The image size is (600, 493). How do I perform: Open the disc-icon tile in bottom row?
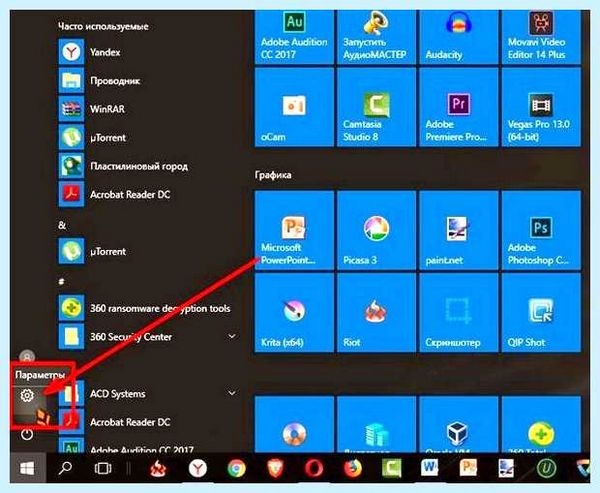coord(294,424)
